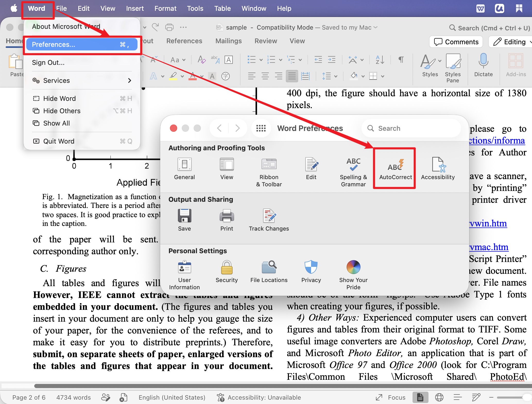532x404 pixels.
Task: Show all preferences grid button
Action: point(261,128)
